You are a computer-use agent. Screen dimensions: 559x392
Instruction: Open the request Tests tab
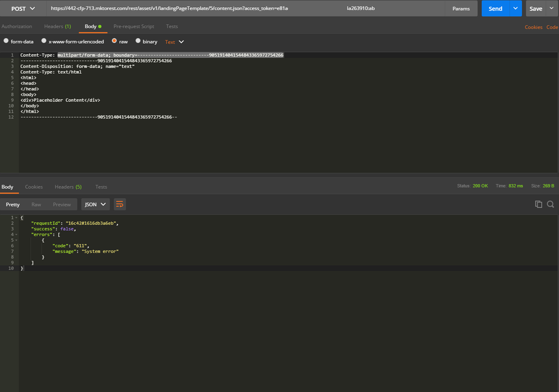[x=172, y=26]
